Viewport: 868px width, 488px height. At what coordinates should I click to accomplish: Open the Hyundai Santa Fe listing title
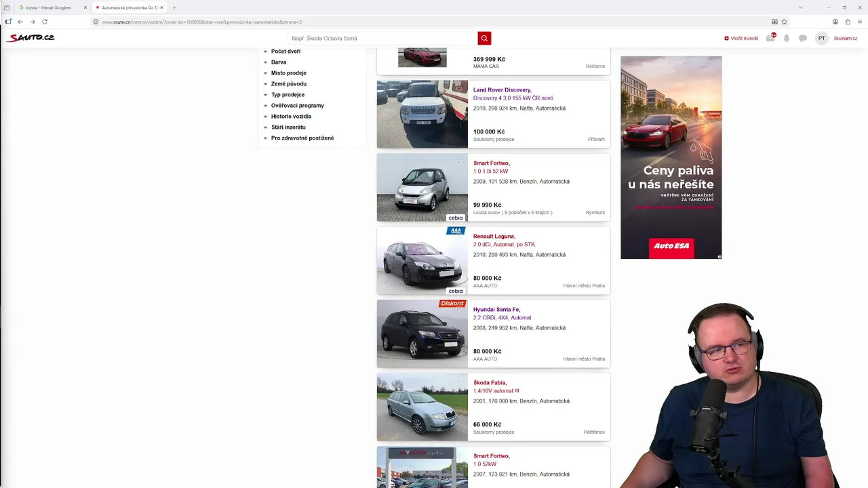(x=496, y=309)
